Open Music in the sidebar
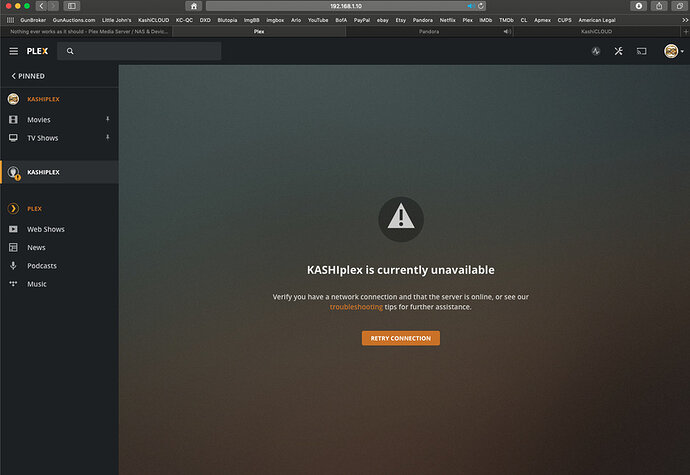 (37, 284)
